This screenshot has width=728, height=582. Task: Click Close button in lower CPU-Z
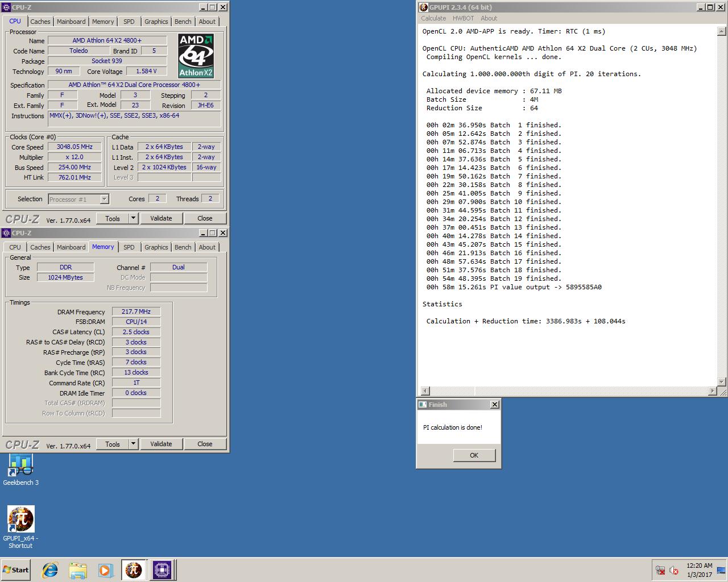coord(205,444)
